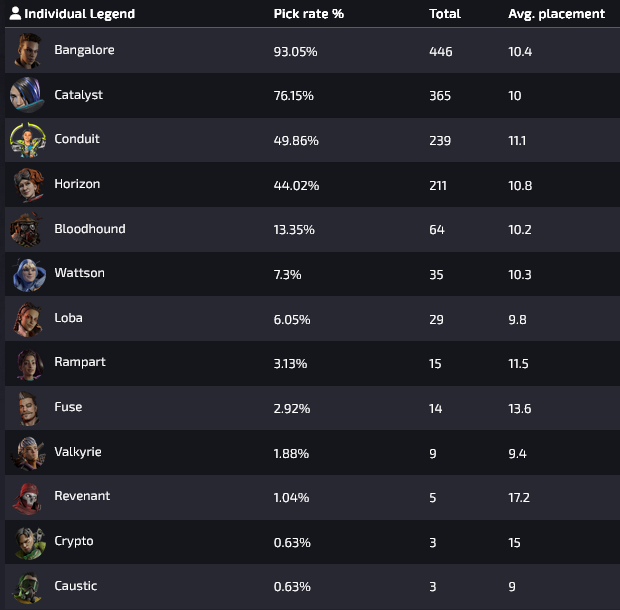The image size is (620, 610).
Task: Open the Valkyrie legend name link
Action: (78, 452)
